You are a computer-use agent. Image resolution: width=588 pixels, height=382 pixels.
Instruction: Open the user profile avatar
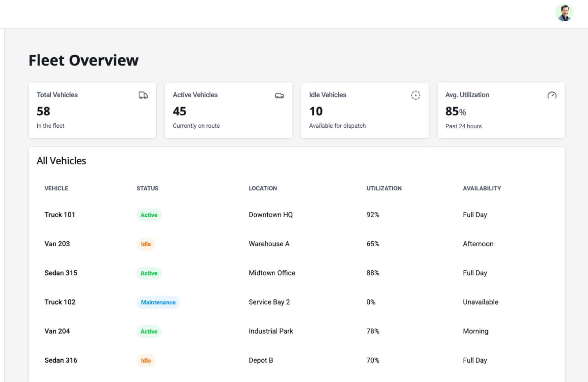[x=564, y=13]
